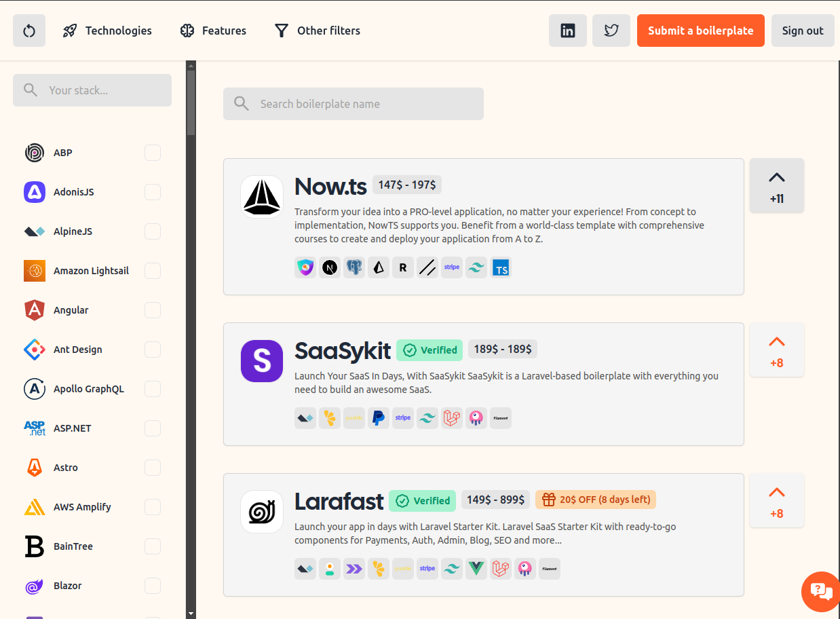The width and height of the screenshot is (840, 619).
Task: Click the Sign out button
Action: point(802,31)
